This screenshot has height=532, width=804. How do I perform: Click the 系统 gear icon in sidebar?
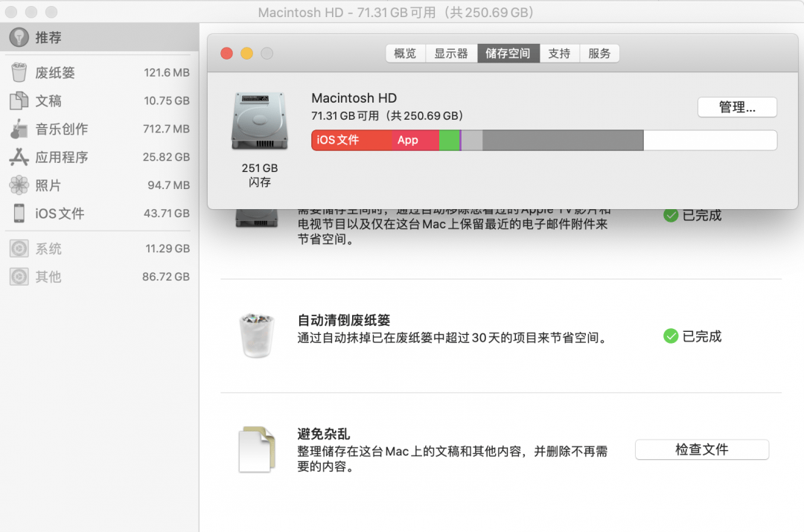(19, 249)
